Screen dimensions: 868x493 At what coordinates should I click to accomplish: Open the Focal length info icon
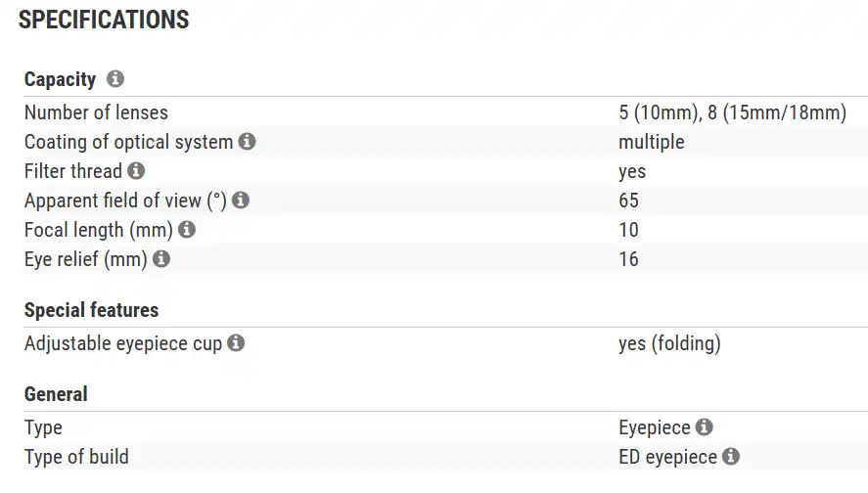coord(187,230)
